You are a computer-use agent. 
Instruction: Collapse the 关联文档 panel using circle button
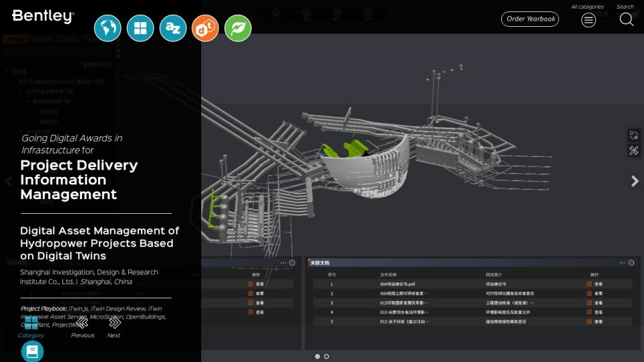[x=631, y=263]
